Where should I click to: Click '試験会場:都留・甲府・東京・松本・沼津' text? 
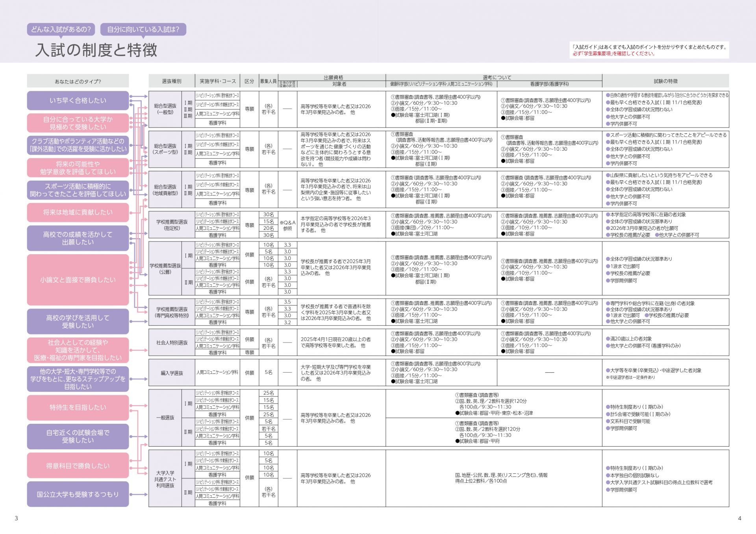click(x=494, y=413)
